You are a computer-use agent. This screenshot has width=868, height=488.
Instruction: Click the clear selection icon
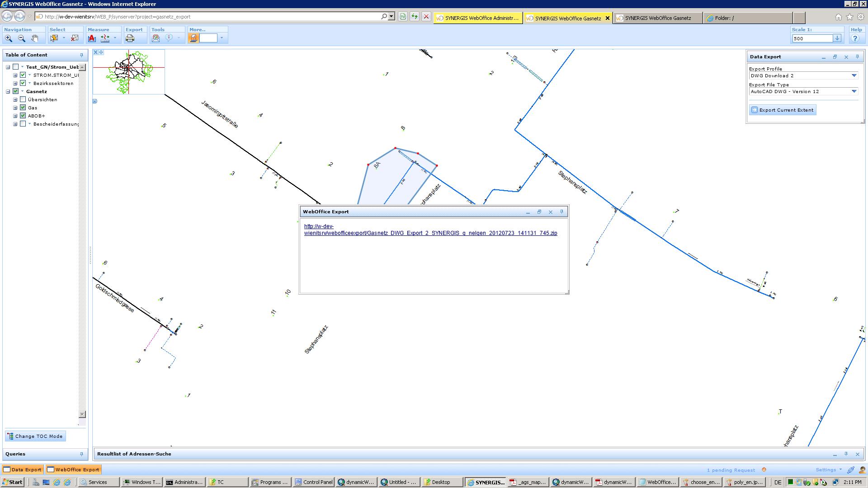[75, 38]
